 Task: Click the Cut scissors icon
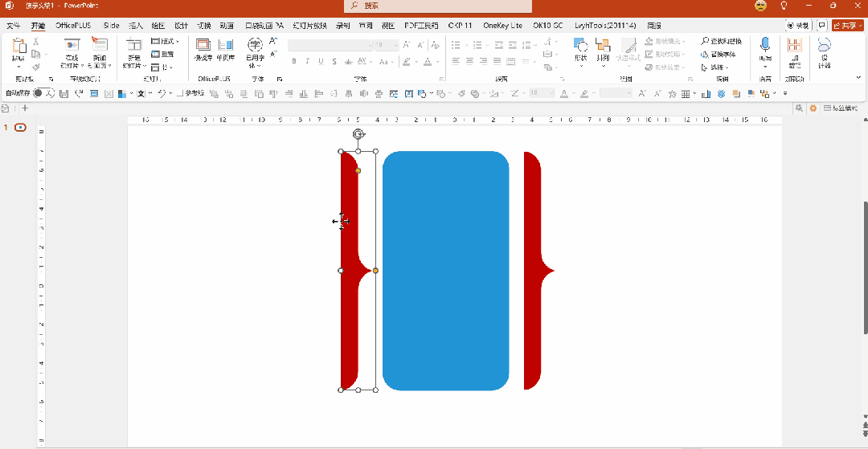click(35, 42)
